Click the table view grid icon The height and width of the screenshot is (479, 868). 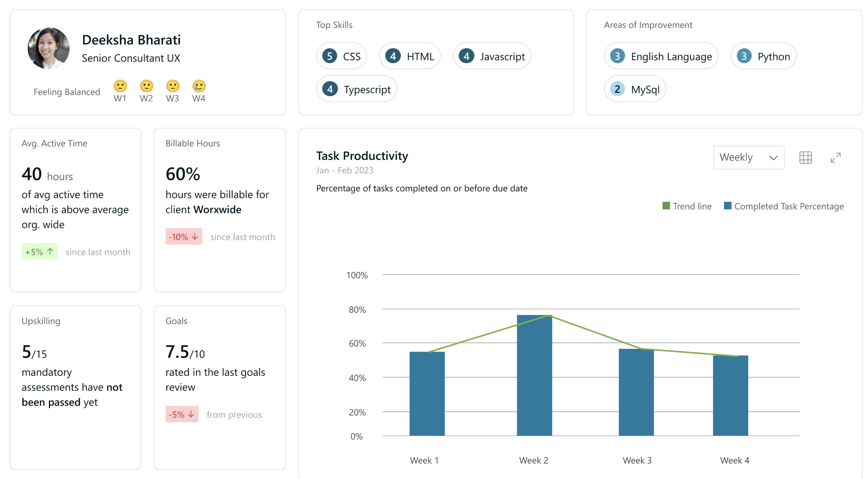(x=805, y=157)
